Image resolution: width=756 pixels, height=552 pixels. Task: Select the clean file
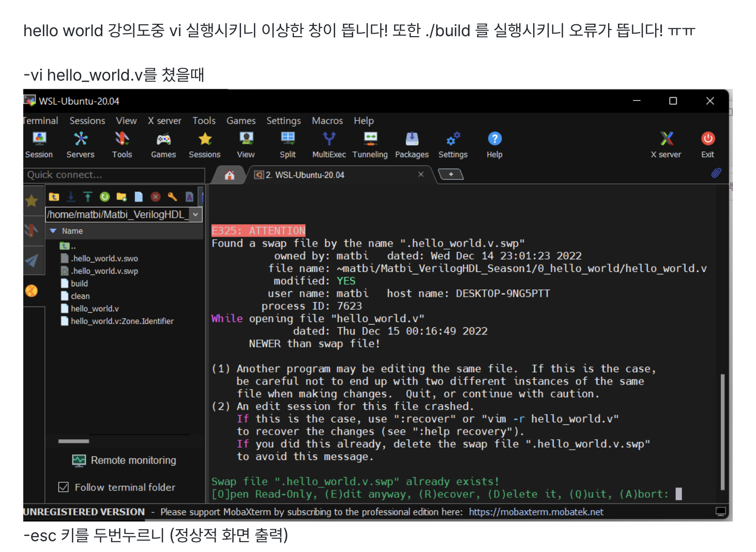pos(75,296)
